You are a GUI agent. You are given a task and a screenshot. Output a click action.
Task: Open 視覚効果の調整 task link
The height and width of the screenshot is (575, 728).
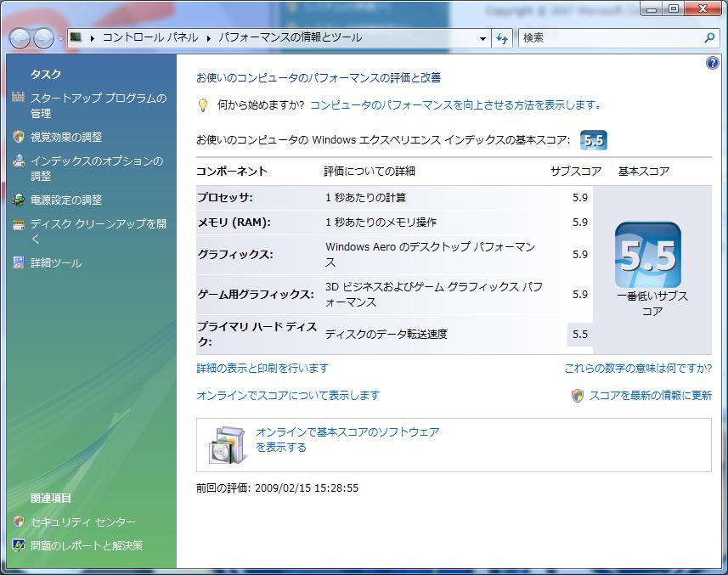[x=66, y=137]
